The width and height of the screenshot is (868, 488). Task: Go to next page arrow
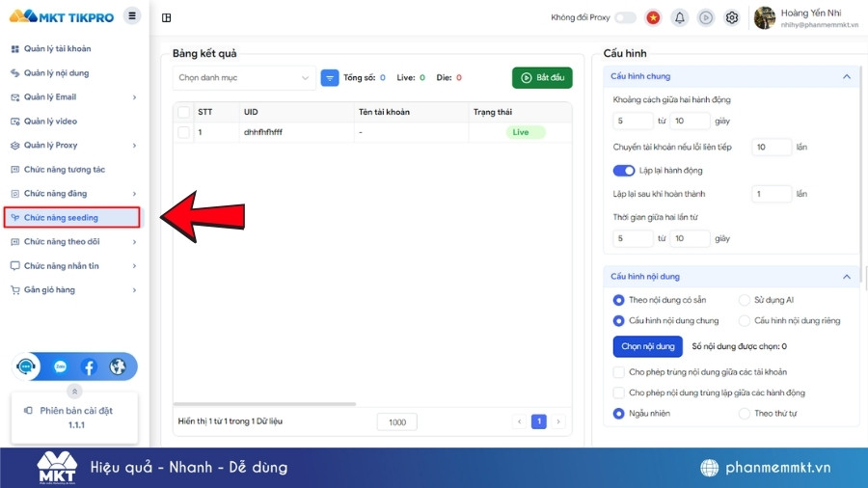[558, 421]
